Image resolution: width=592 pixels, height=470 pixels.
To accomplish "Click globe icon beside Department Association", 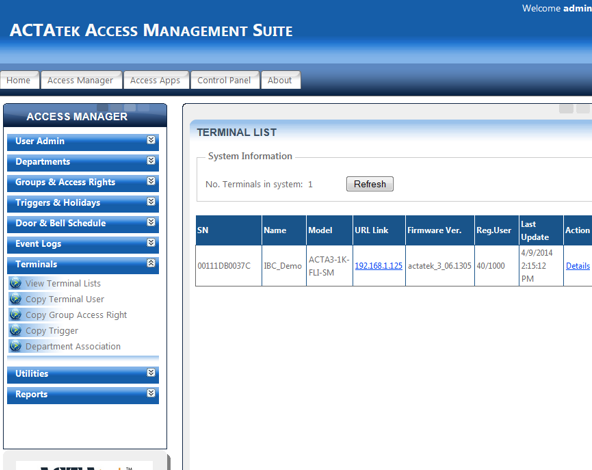I will pos(15,346).
